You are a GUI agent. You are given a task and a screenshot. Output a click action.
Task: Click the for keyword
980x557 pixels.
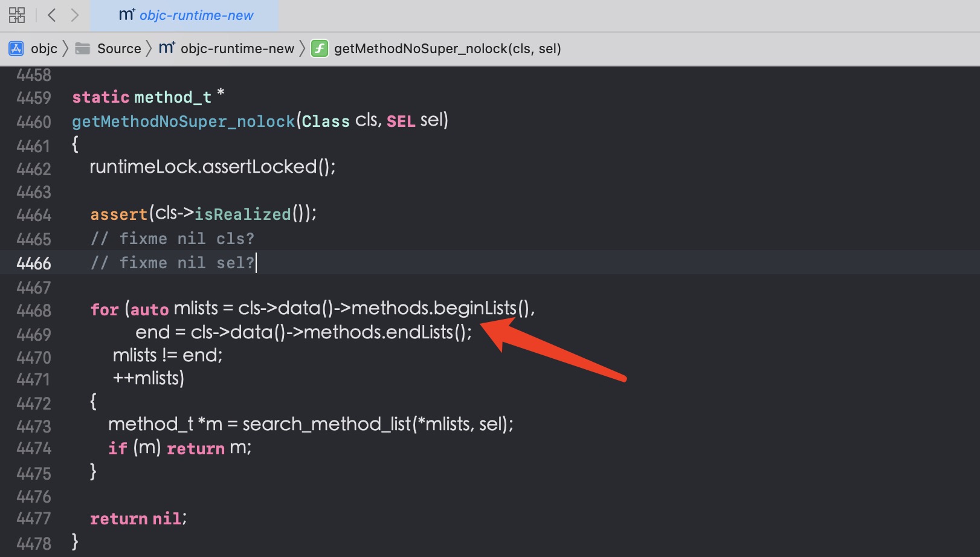(x=105, y=309)
